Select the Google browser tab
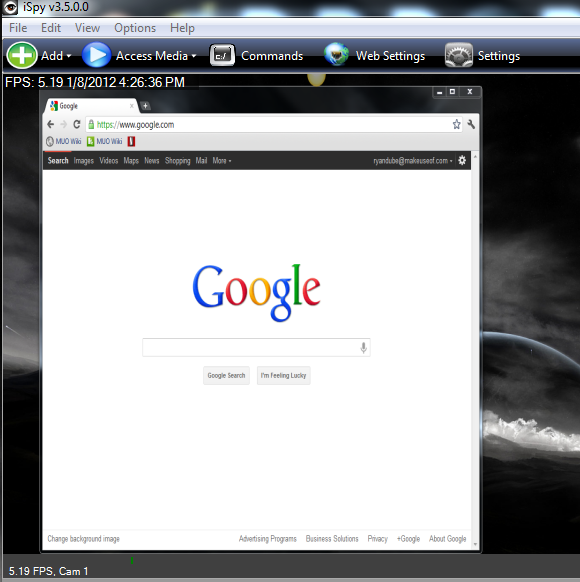This screenshot has height=582, width=580. point(91,106)
